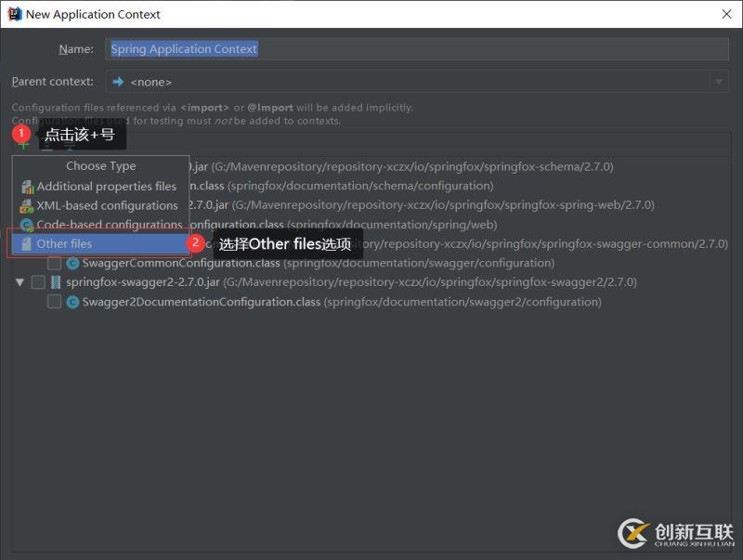Click the Code-based configurations class icon
This screenshot has width=743, height=560.
coord(27,225)
